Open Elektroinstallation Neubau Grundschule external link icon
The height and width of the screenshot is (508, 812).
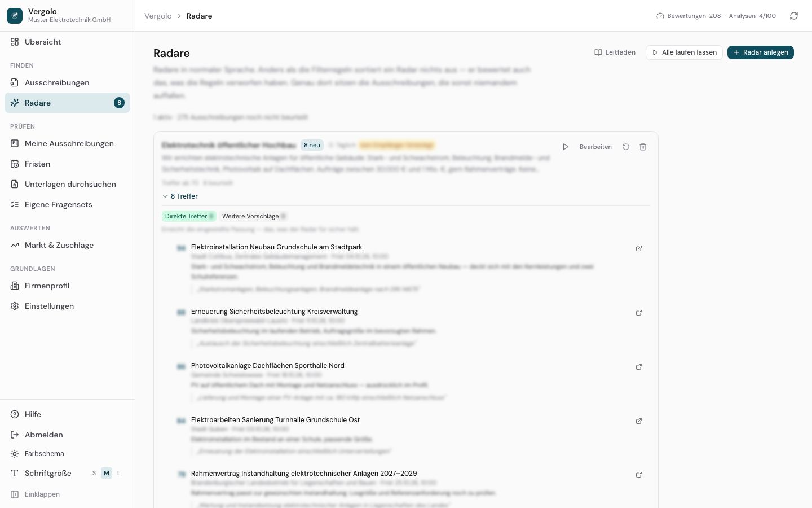tap(639, 248)
